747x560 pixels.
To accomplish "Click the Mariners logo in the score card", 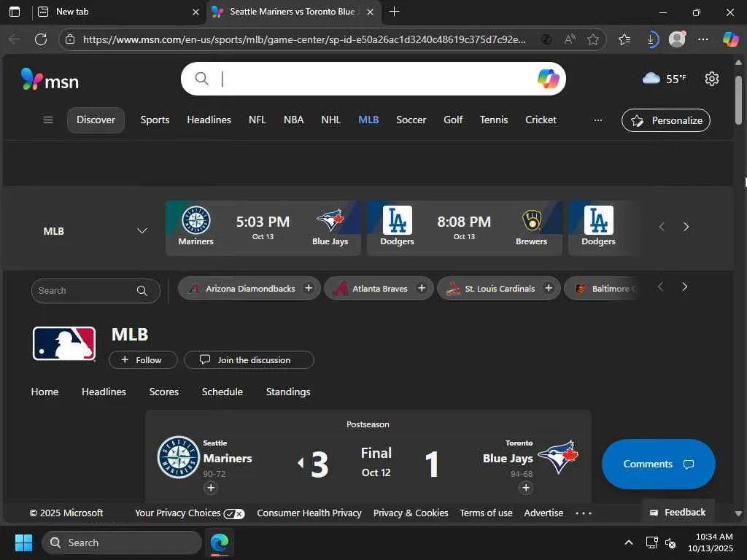I will click(x=178, y=457).
